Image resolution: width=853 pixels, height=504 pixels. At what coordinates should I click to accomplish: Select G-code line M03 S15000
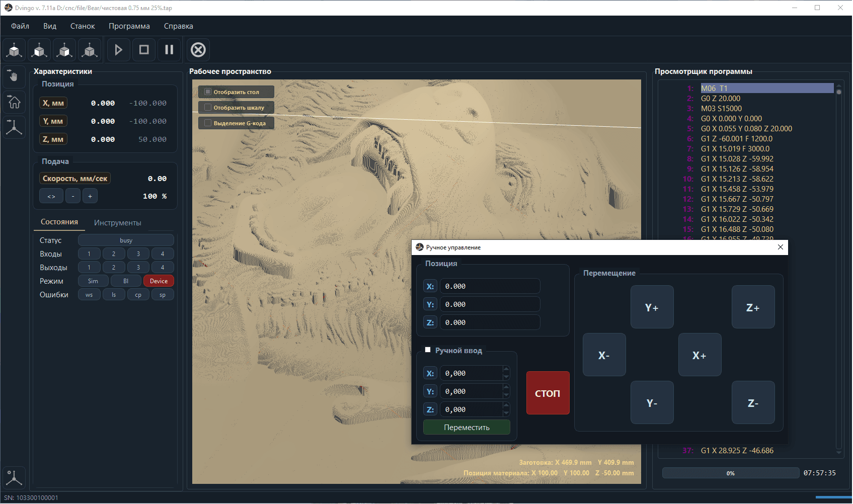tap(721, 109)
